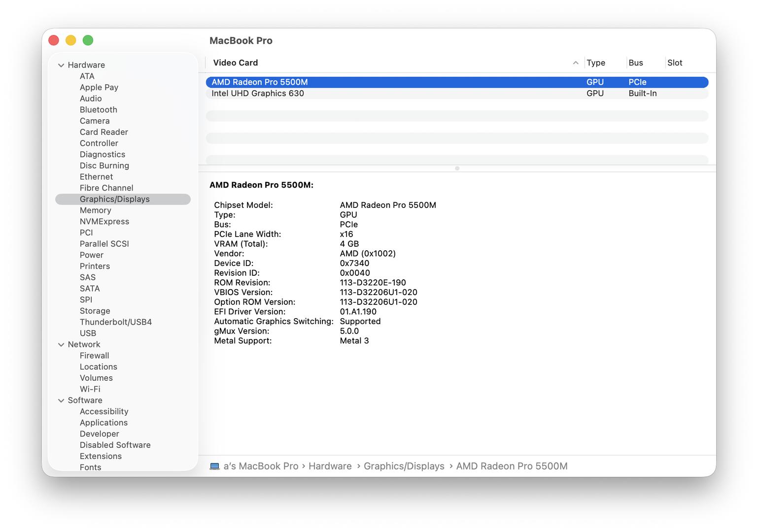Click Graphics/Displays in the path bar
Screen dimensions: 758x532
coord(404,466)
